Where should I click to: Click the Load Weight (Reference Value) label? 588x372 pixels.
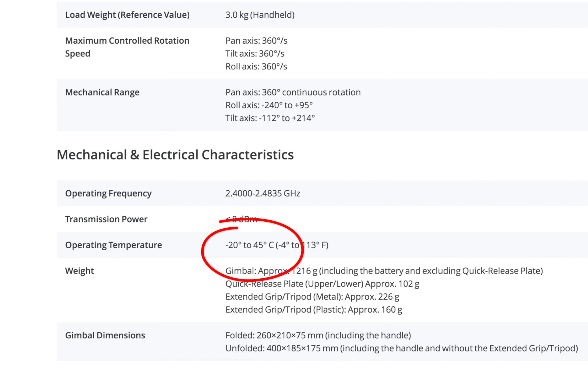(x=127, y=15)
